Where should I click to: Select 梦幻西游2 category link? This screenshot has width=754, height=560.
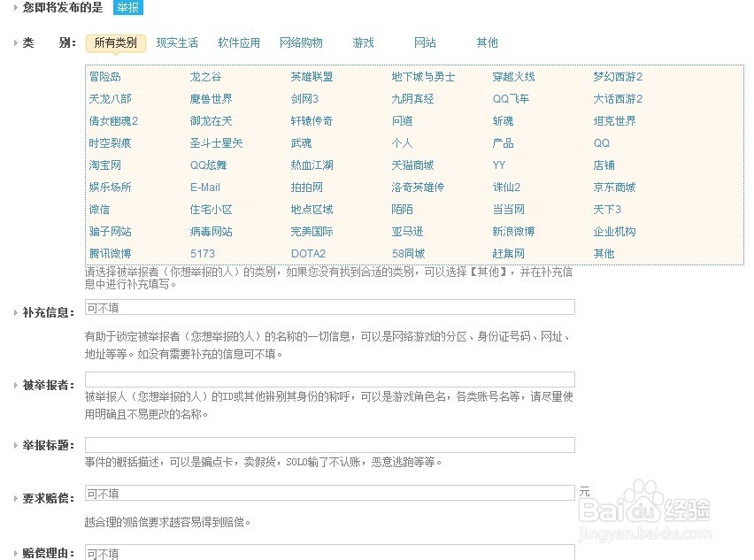618,77
